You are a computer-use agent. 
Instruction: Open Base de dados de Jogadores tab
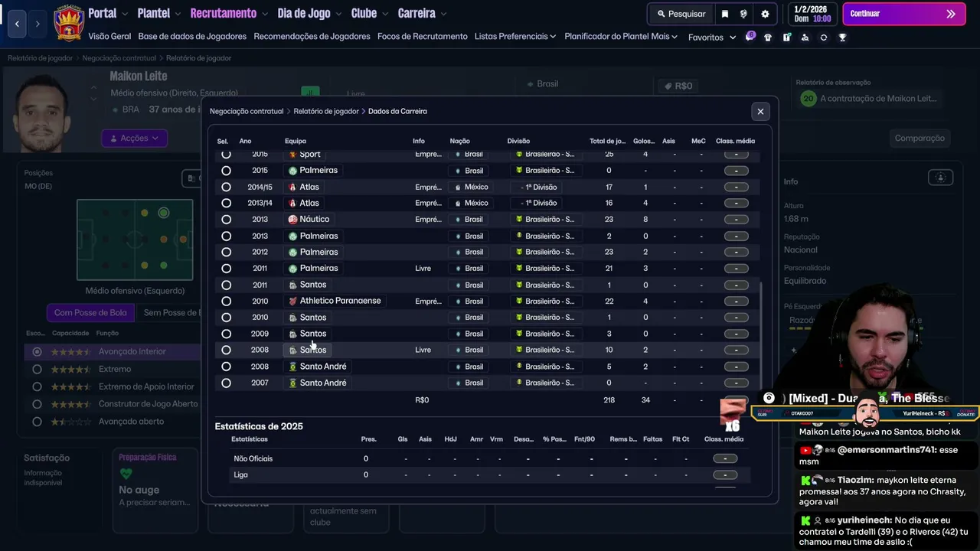[x=192, y=37]
